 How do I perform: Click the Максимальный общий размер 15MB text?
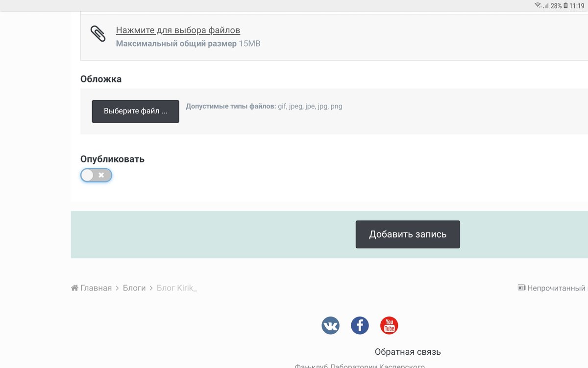188,44
